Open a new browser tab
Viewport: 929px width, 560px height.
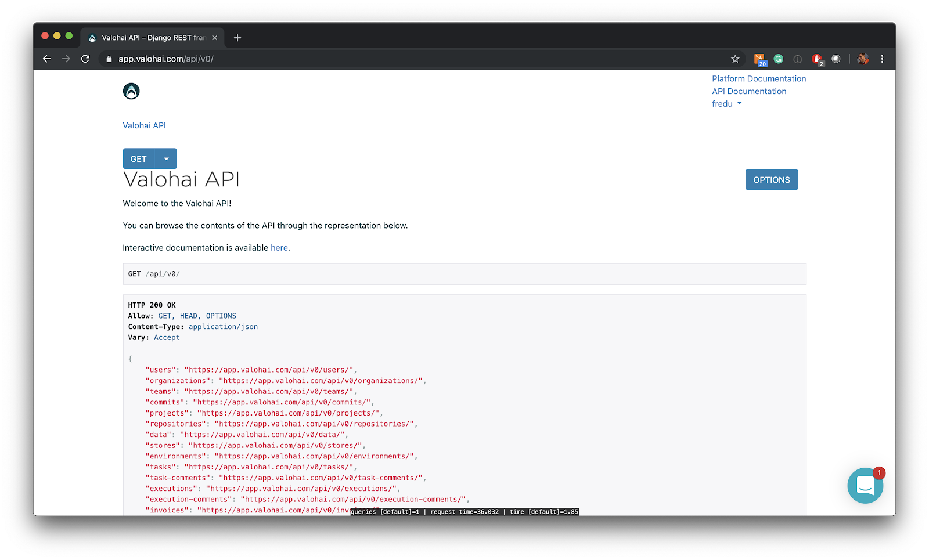coord(237,38)
